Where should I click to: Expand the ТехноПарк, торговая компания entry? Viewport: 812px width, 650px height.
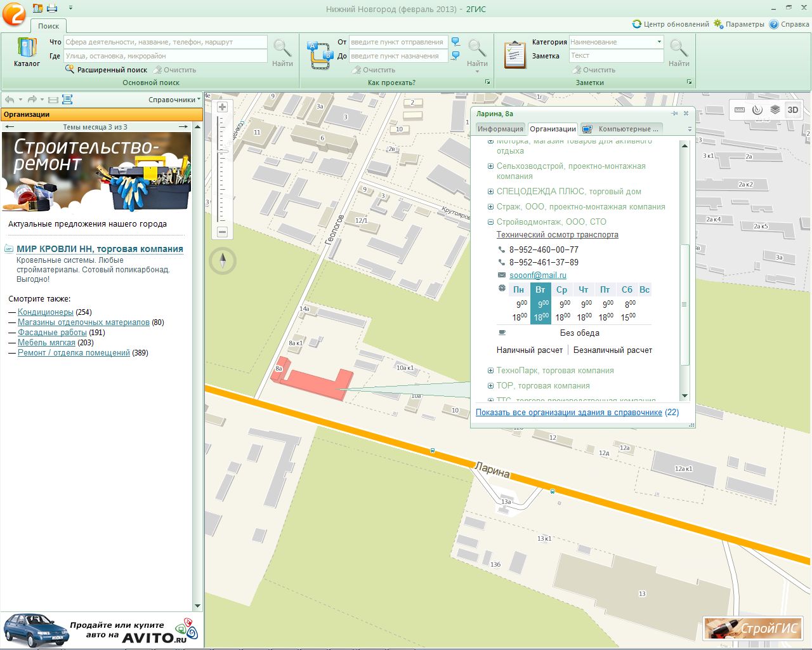[490, 371]
